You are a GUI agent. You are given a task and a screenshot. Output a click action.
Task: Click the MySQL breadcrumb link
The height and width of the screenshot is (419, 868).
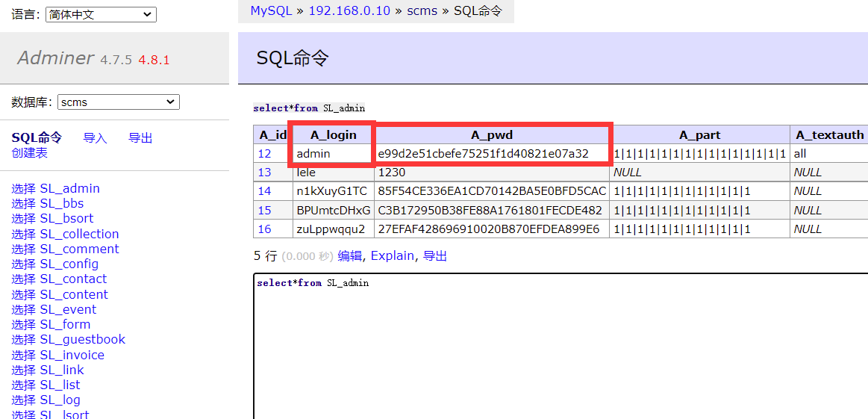271,10
